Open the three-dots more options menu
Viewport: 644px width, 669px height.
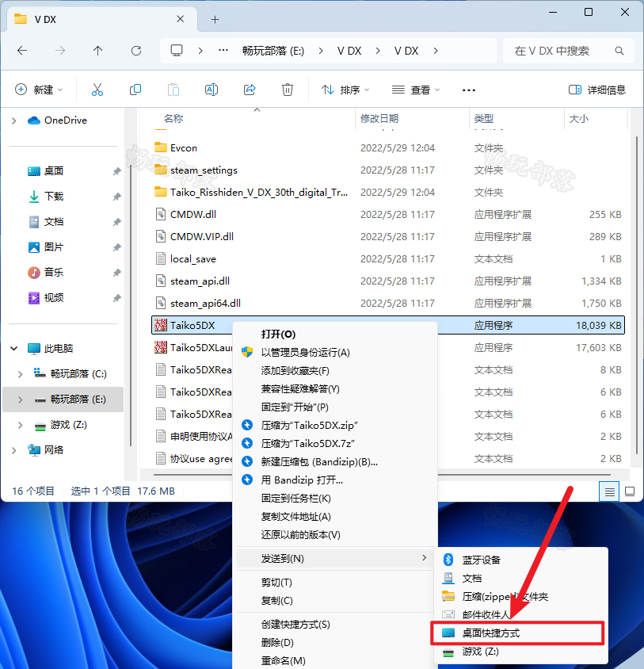pos(469,90)
